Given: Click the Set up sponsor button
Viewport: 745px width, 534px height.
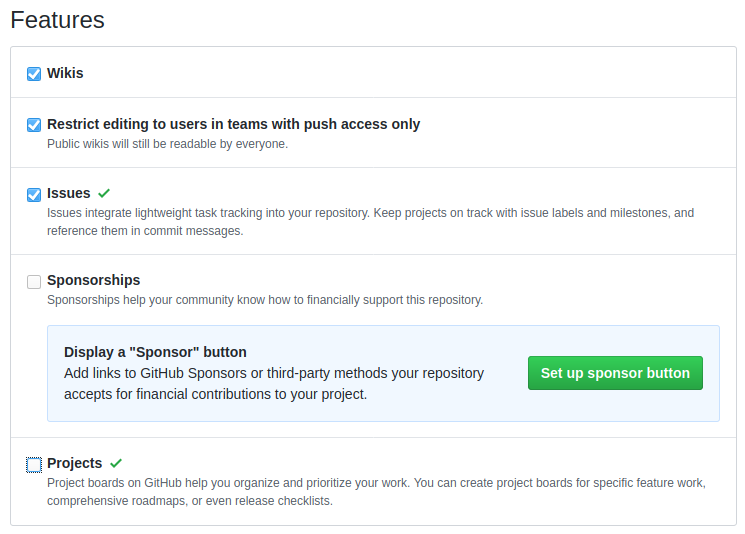Looking at the screenshot, I should point(615,373).
